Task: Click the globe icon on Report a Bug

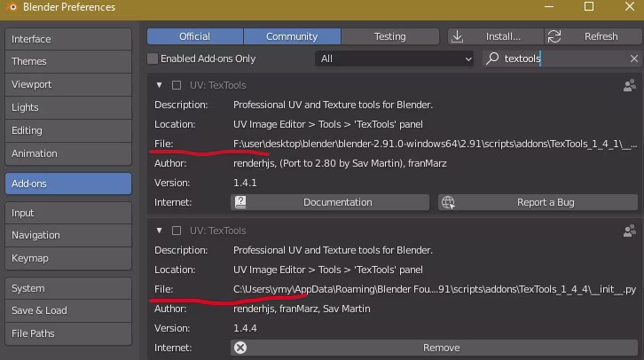Action: tap(448, 202)
